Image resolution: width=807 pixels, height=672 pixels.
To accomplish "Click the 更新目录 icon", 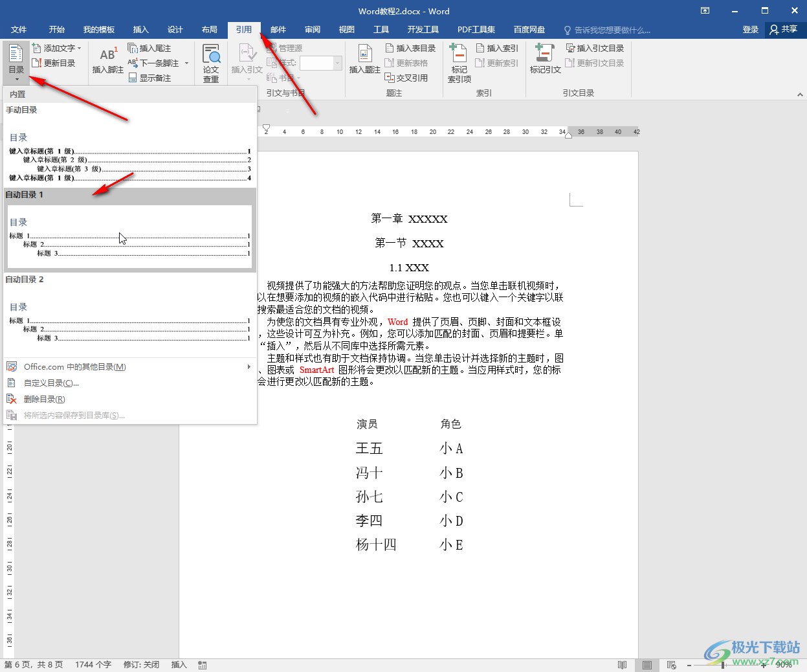I will pyautogui.click(x=37, y=63).
